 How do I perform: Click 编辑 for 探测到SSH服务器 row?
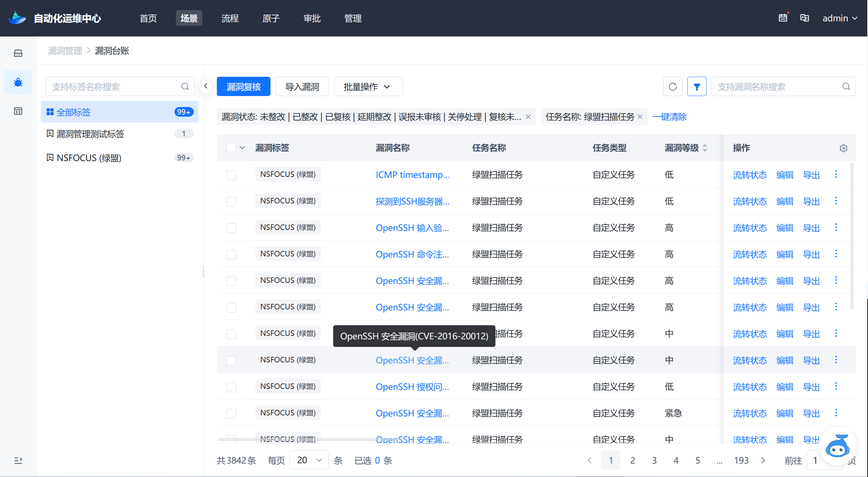(785, 201)
